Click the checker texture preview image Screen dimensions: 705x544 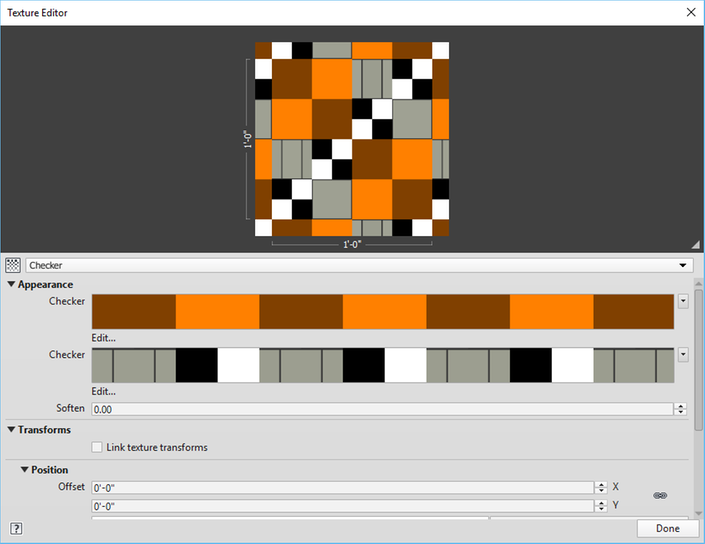click(x=352, y=139)
